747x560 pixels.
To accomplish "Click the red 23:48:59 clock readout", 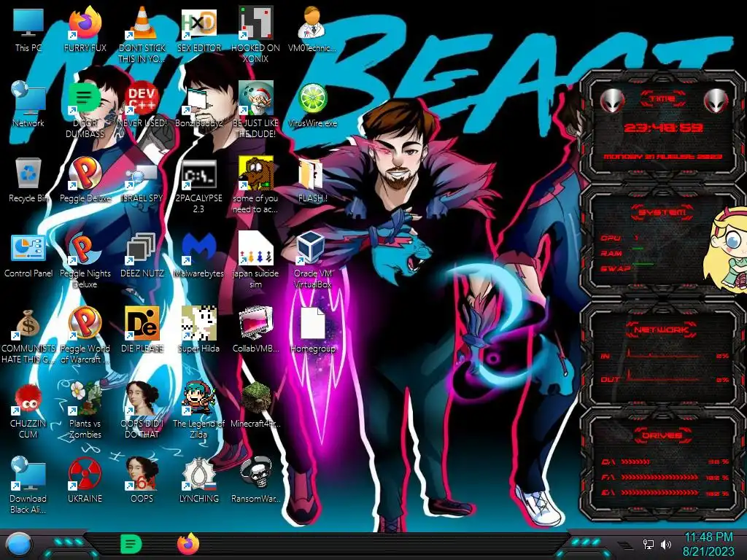I will (663, 128).
